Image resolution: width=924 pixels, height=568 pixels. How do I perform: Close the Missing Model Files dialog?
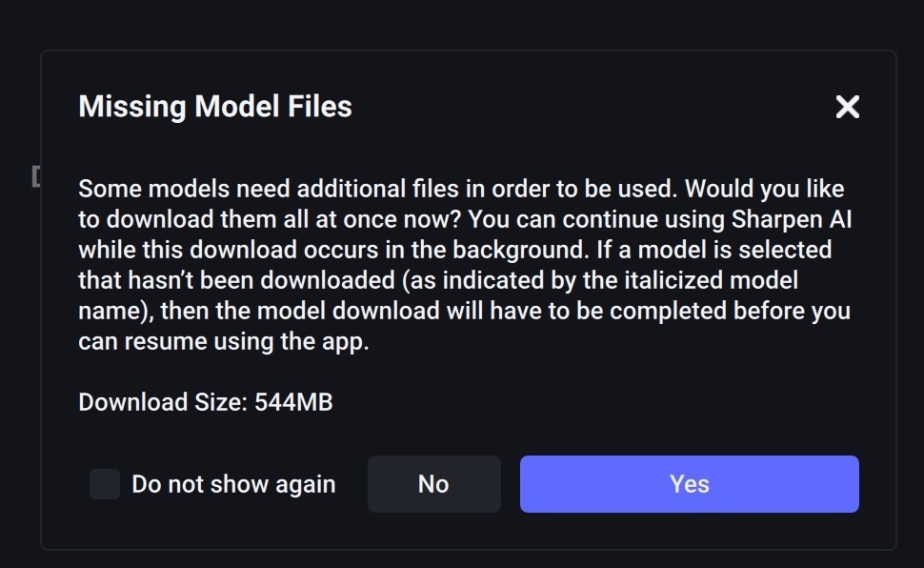pyautogui.click(x=847, y=107)
